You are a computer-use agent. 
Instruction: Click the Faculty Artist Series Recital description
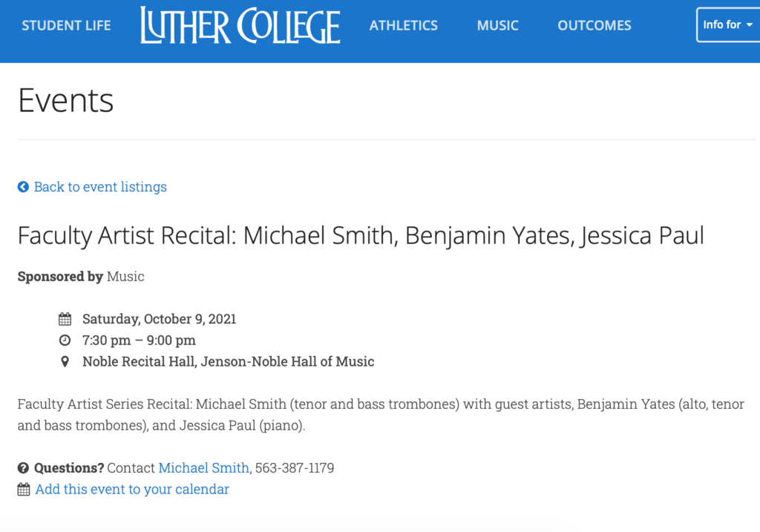[381, 415]
